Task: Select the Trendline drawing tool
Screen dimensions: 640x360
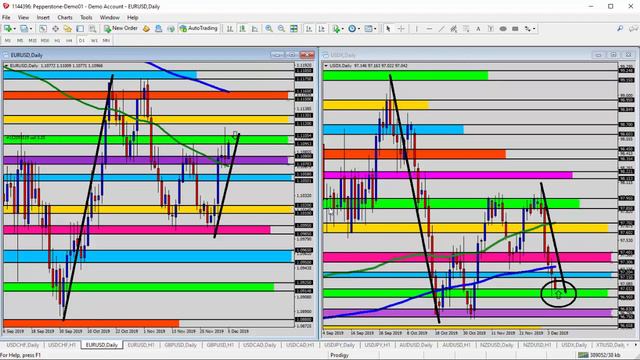Action: pyautogui.click(x=441, y=29)
